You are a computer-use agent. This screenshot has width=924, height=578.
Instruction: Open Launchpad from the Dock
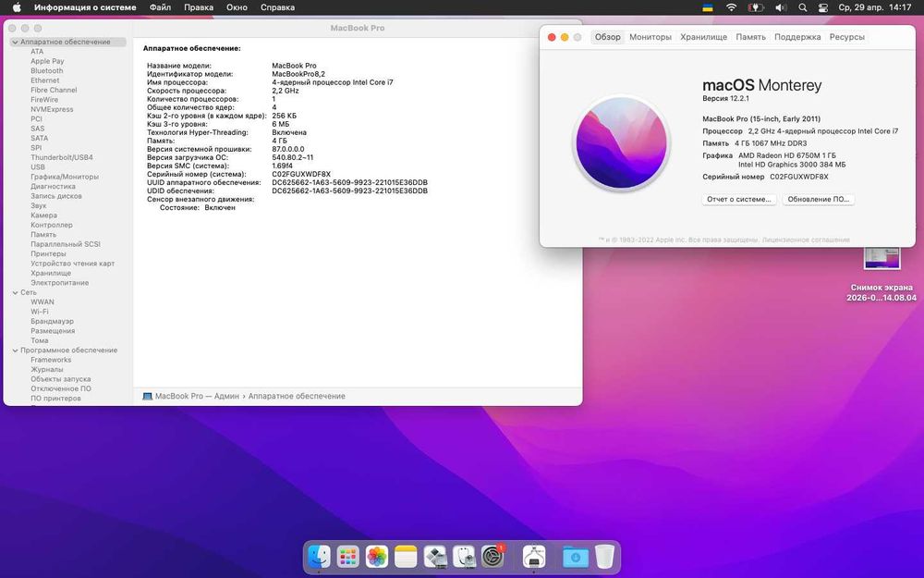click(x=348, y=556)
